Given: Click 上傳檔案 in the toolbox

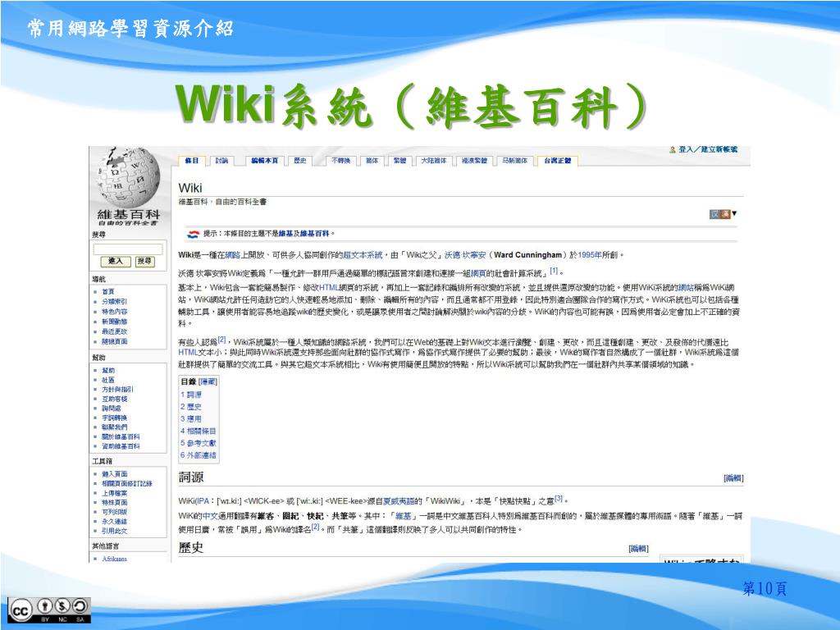Looking at the screenshot, I should tap(115, 493).
